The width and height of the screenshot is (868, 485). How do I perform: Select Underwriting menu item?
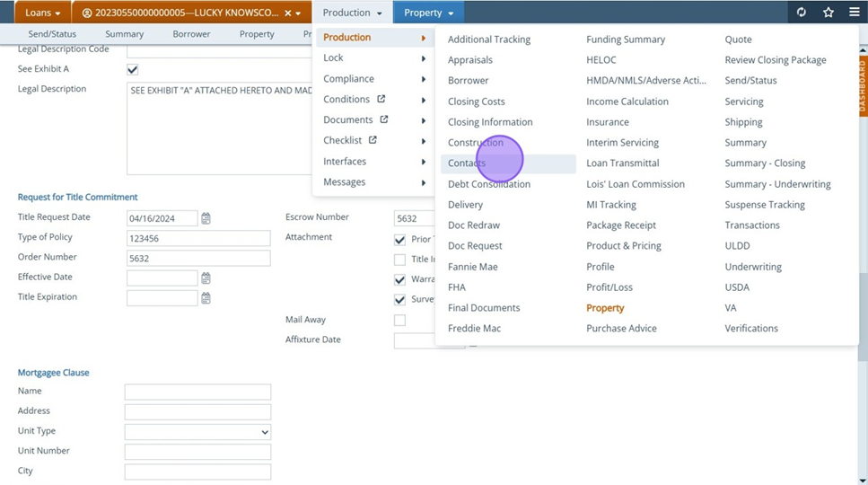pyautogui.click(x=753, y=267)
